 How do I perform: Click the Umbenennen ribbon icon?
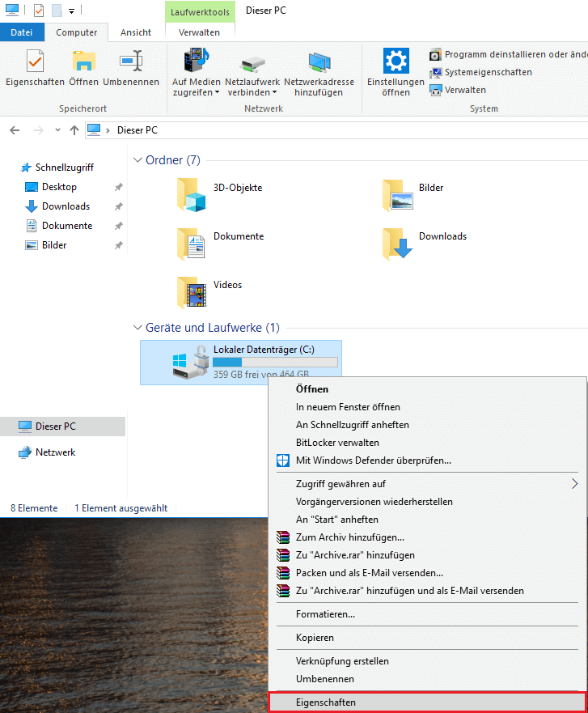point(131,61)
